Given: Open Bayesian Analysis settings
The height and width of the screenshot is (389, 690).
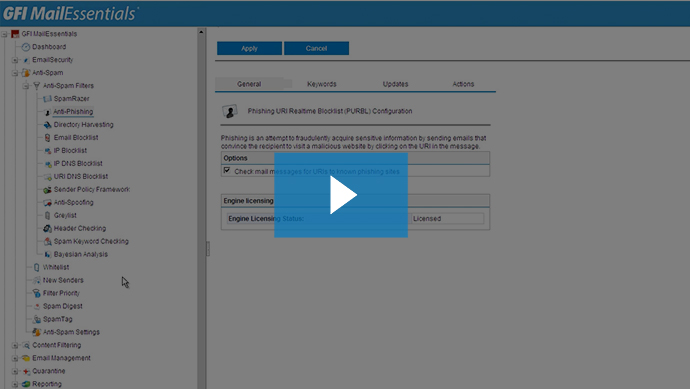Looking at the screenshot, I should pyautogui.click(x=81, y=254).
